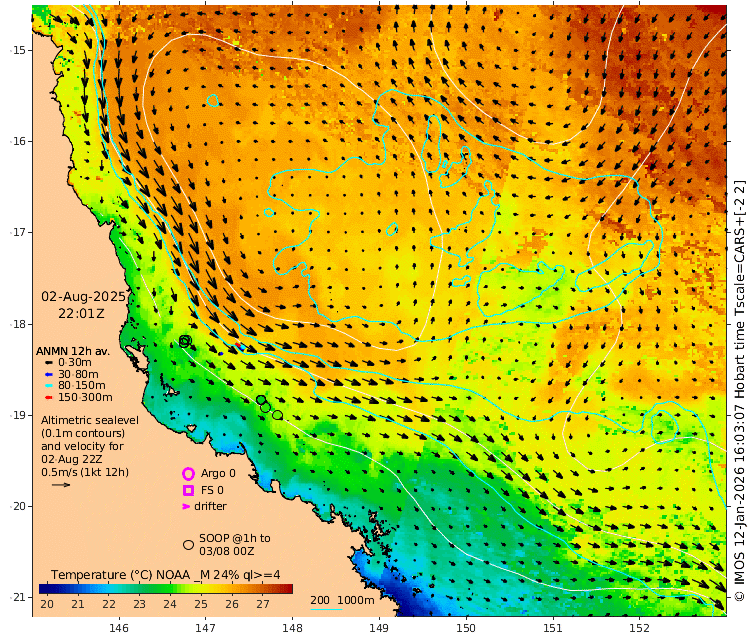The height and width of the screenshot is (640, 750).
Task: Click the magenta FS square legend icon
Action: tap(188, 491)
